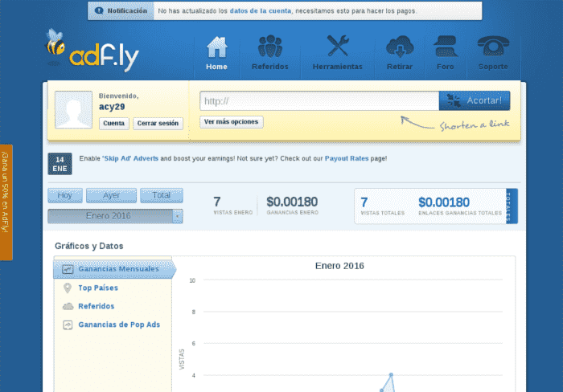Click the $0.00180 Enlaces Ganancias Totales value
This screenshot has height=392, width=563.
coord(444,202)
